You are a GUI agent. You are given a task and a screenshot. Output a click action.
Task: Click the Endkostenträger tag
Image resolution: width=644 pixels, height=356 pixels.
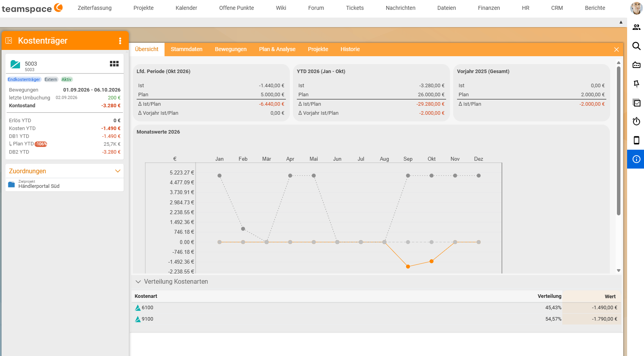coord(24,79)
